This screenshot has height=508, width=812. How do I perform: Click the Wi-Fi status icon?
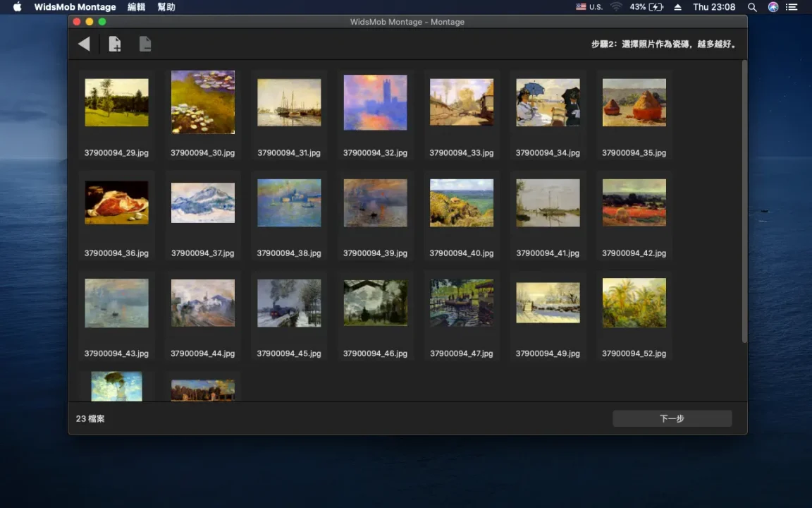point(616,7)
